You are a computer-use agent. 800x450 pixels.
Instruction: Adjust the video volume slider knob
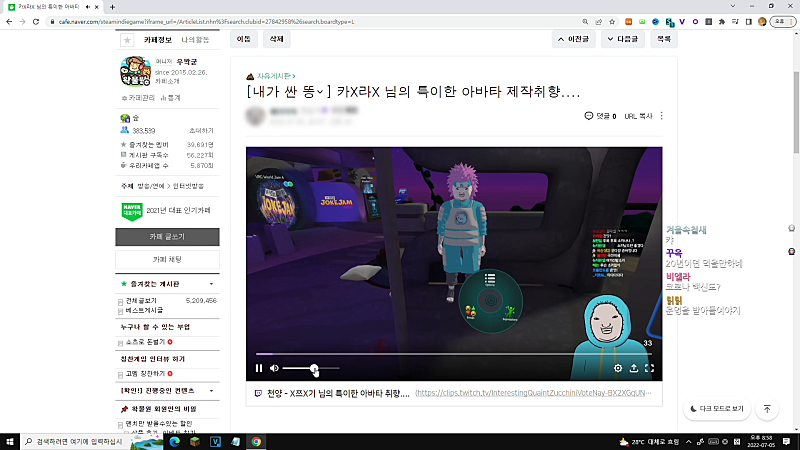pyautogui.click(x=314, y=368)
